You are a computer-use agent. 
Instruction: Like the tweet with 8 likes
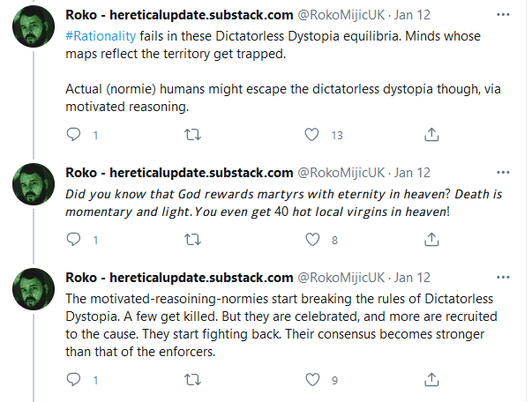click(311, 239)
